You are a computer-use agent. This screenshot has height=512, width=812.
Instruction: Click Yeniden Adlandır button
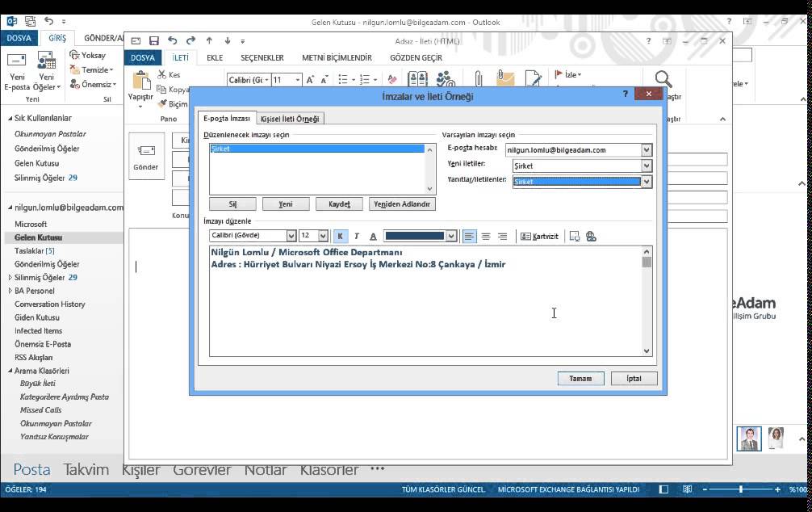point(402,204)
